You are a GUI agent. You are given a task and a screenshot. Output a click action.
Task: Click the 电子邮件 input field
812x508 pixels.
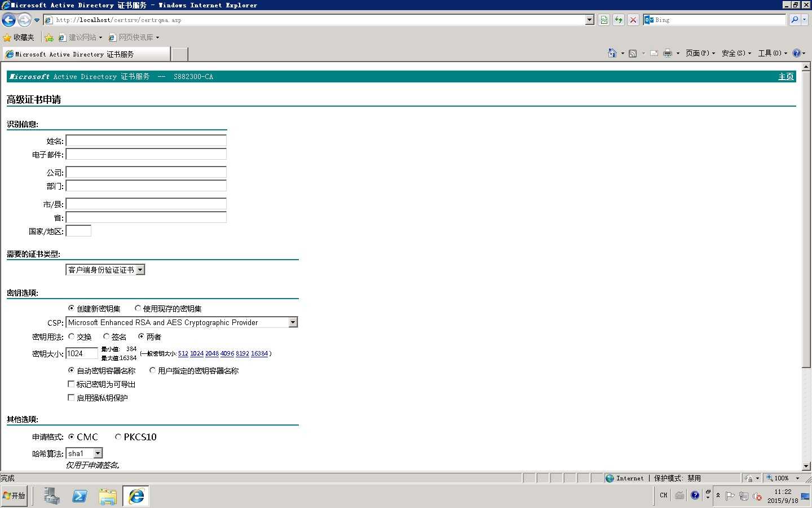(146, 154)
